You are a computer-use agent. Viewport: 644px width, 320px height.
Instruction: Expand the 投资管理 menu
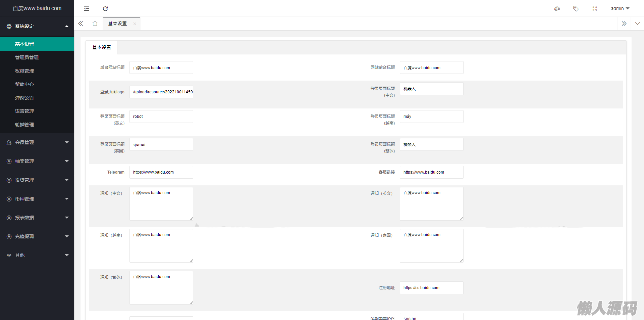coord(37,180)
